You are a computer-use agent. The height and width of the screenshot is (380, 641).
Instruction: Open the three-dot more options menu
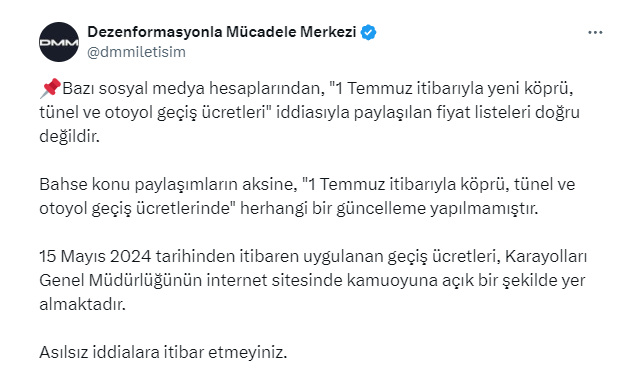coord(595,33)
